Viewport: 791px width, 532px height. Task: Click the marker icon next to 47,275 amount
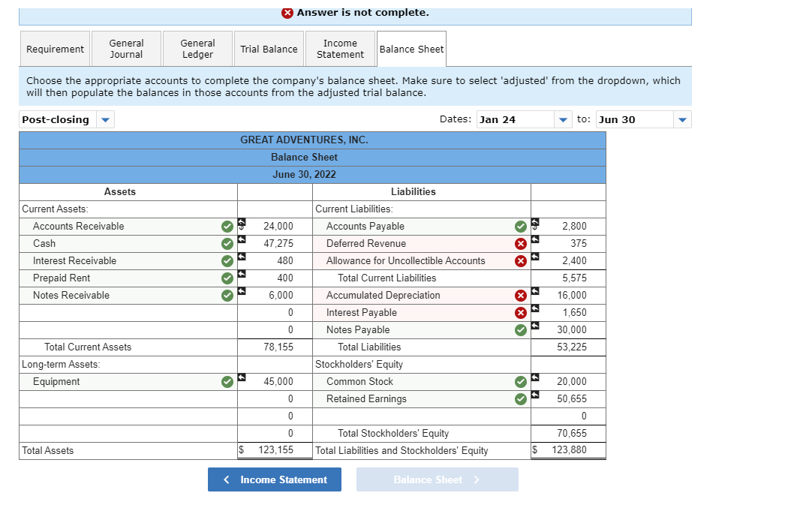(242, 239)
